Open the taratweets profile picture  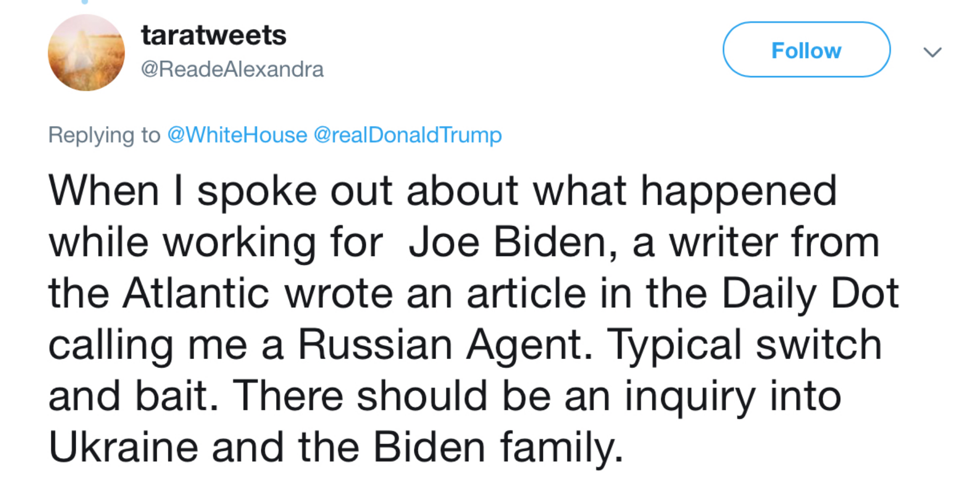tap(86, 52)
